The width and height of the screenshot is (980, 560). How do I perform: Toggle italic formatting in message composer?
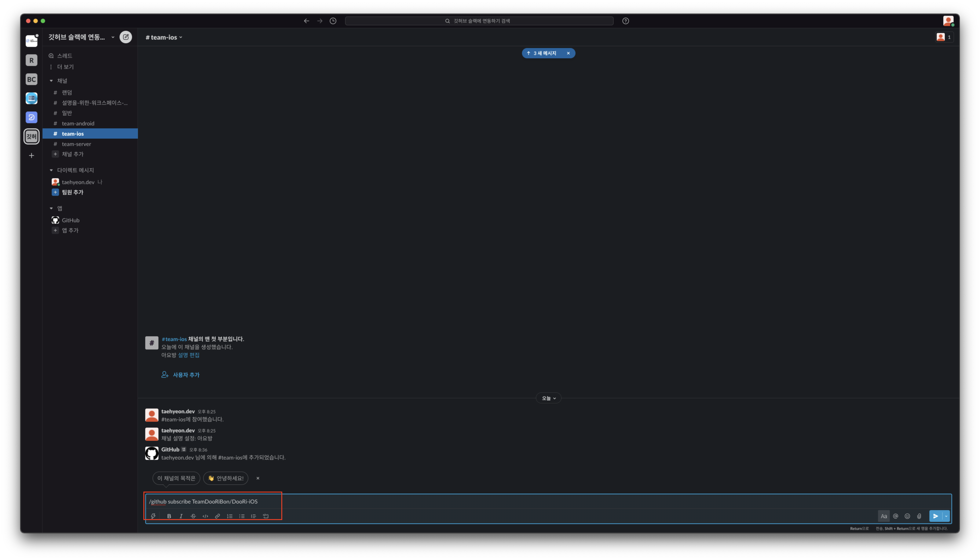click(181, 516)
